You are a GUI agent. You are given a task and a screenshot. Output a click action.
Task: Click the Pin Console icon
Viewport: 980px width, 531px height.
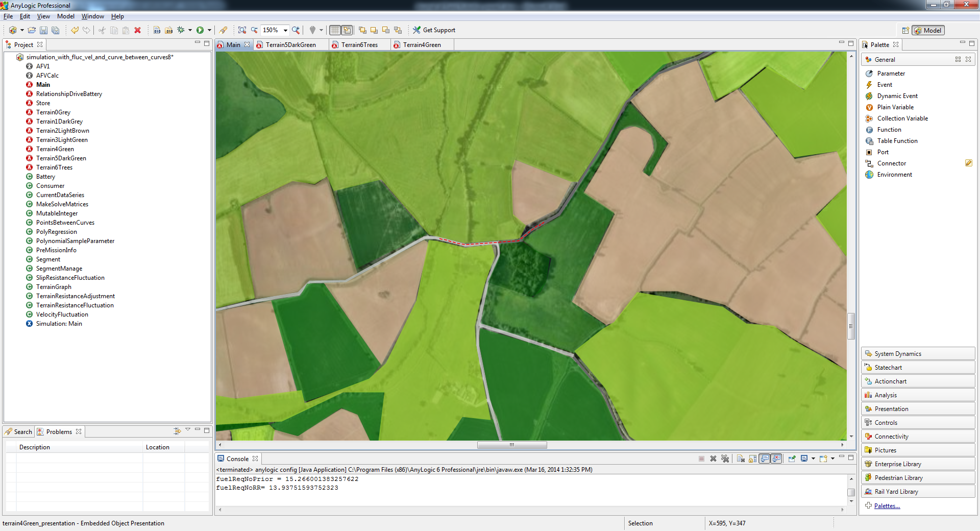tap(792, 458)
